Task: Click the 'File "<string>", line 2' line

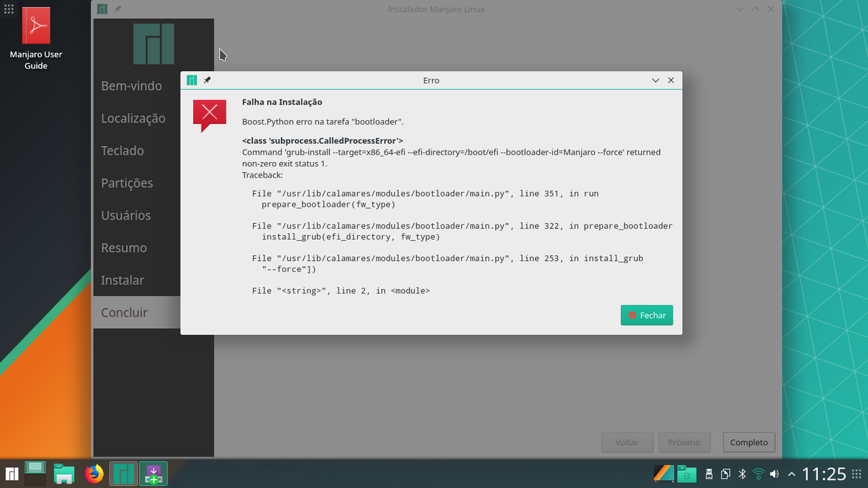Action: (x=340, y=291)
